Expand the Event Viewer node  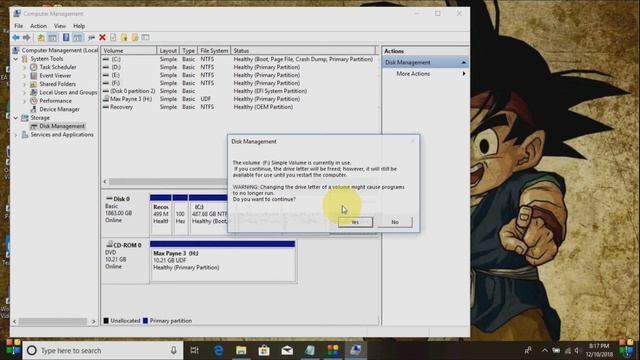coord(24,76)
